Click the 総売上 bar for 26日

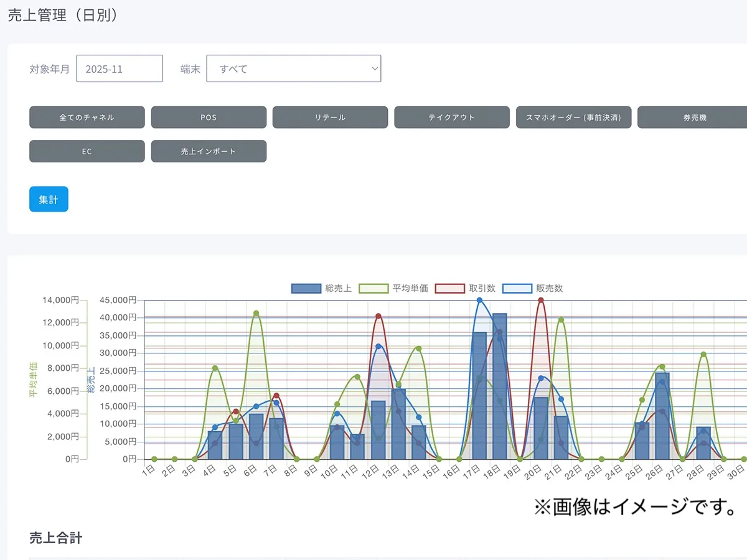pos(662,416)
